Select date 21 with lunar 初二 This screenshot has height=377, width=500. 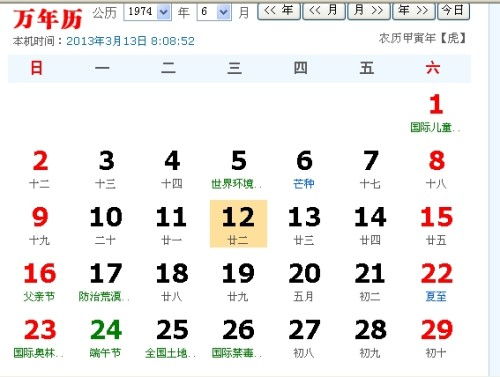(370, 282)
